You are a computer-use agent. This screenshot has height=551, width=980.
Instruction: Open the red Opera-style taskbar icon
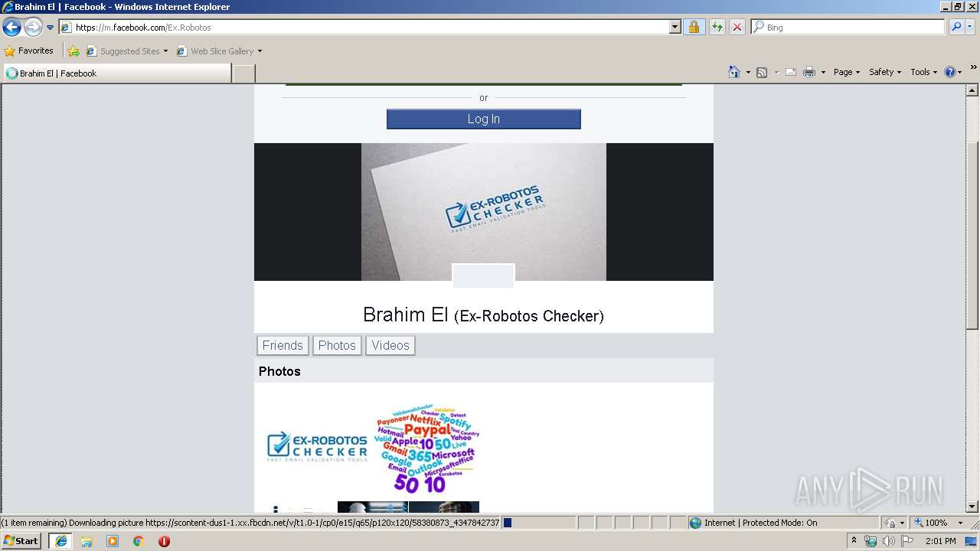coord(164,541)
